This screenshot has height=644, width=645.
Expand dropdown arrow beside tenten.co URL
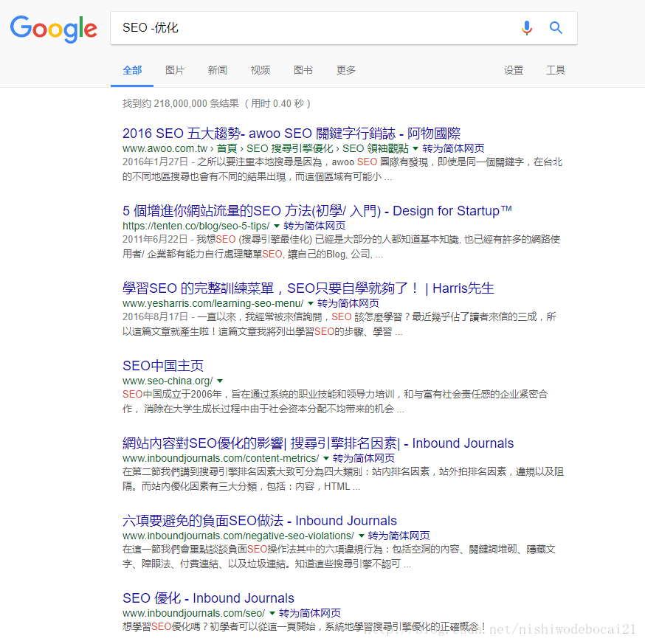click(277, 226)
